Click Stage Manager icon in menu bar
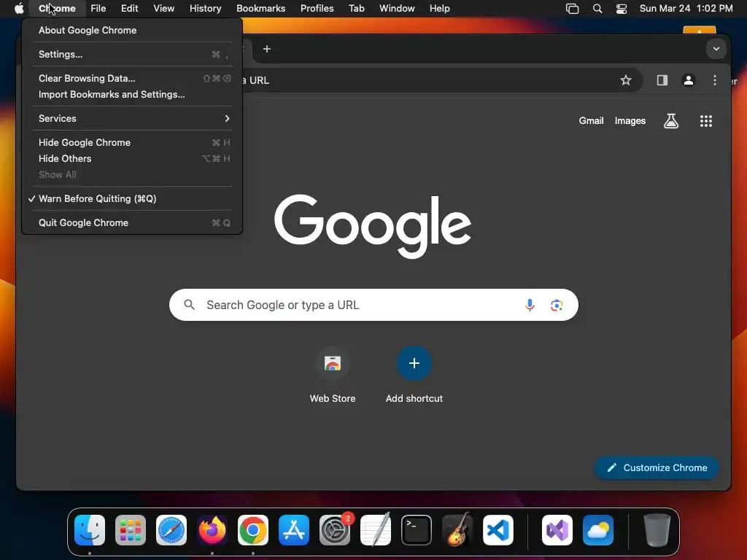Screen dimensions: 747x560 point(572,8)
